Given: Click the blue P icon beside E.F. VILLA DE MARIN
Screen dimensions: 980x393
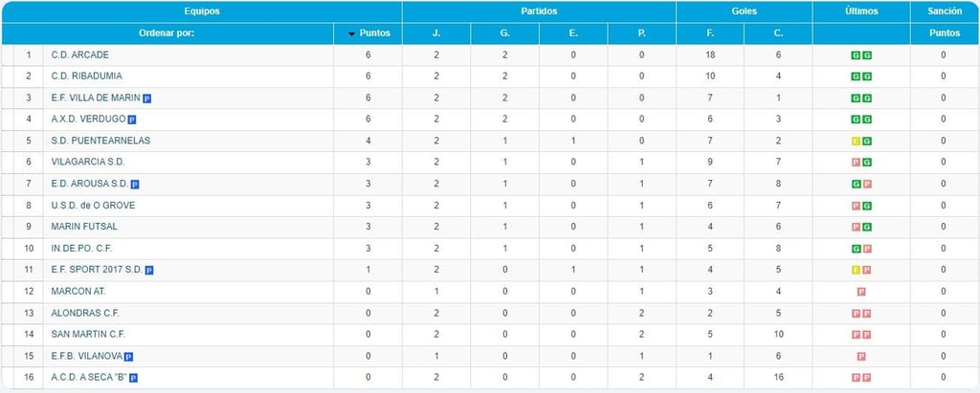Looking at the screenshot, I should coord(146,98).
